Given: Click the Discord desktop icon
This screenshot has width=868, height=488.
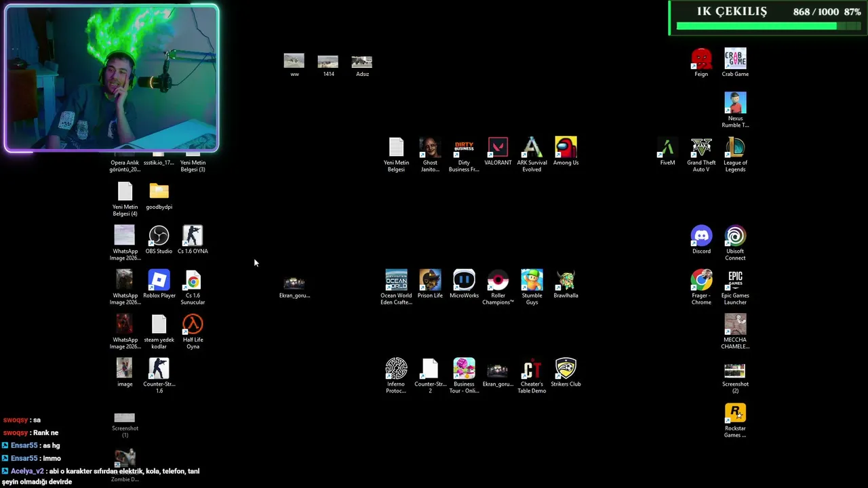Looking at the screenshot, I should point(701,240).
